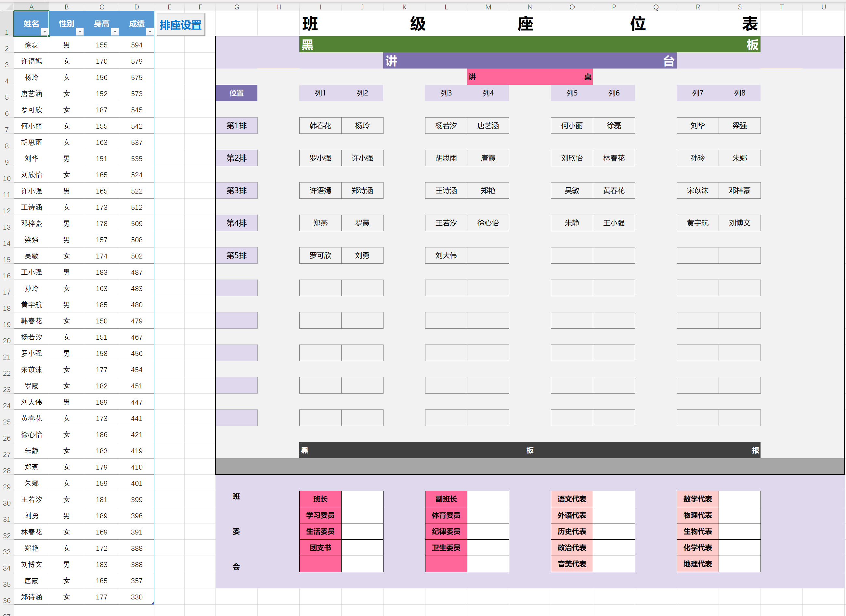Click the dark 黑板报 bar

[529, 450]
